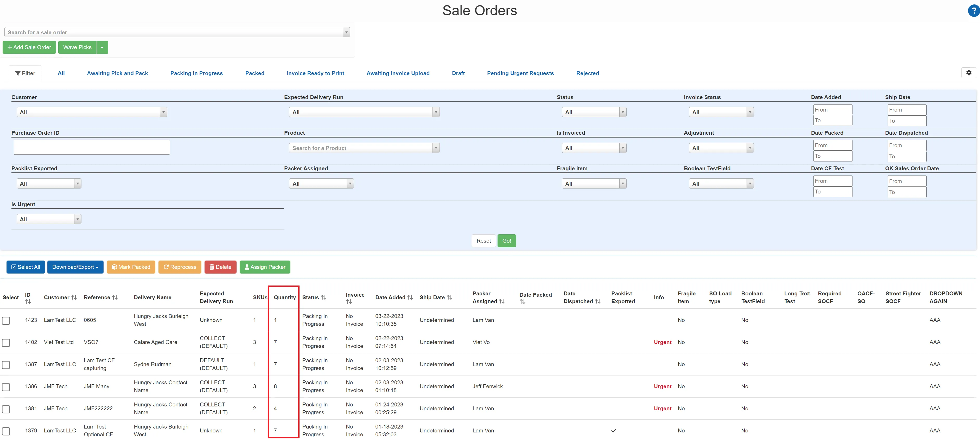The image size is (980, 441).
Task: Select the checkbox for order 1423
Action: (x=6, y=321)
